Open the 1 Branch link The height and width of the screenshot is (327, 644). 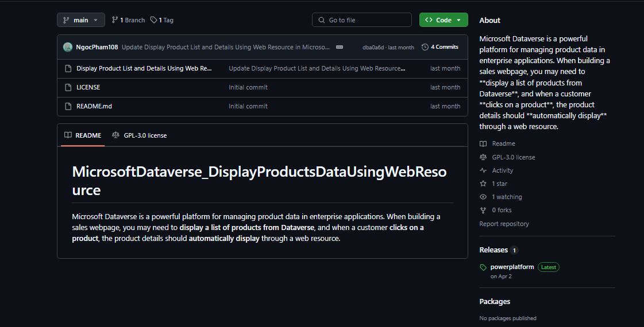[128, 20]
